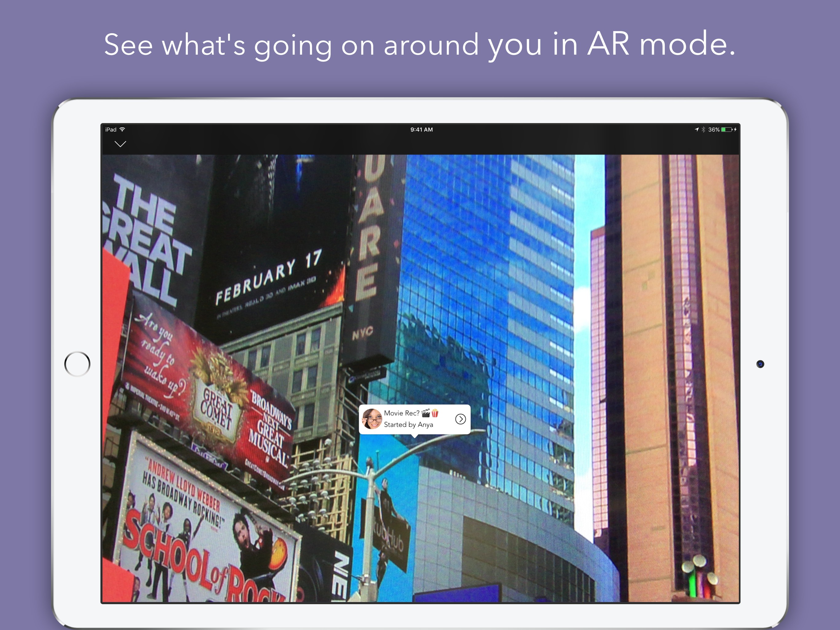
Task: Click the iPad carrier label
Action: 111,130
